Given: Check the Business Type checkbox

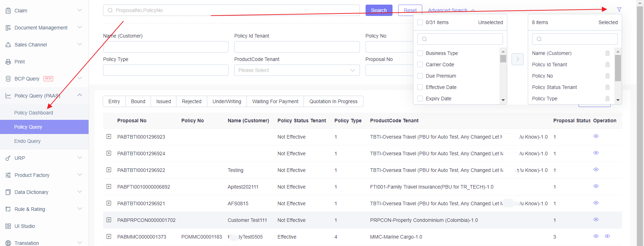Looking at the screenshot, I should coord(420,53).
